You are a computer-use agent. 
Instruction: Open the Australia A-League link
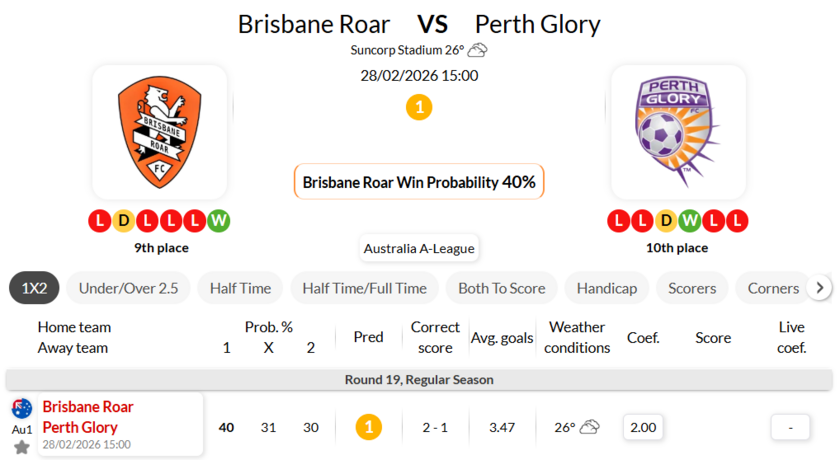point(419,248)
